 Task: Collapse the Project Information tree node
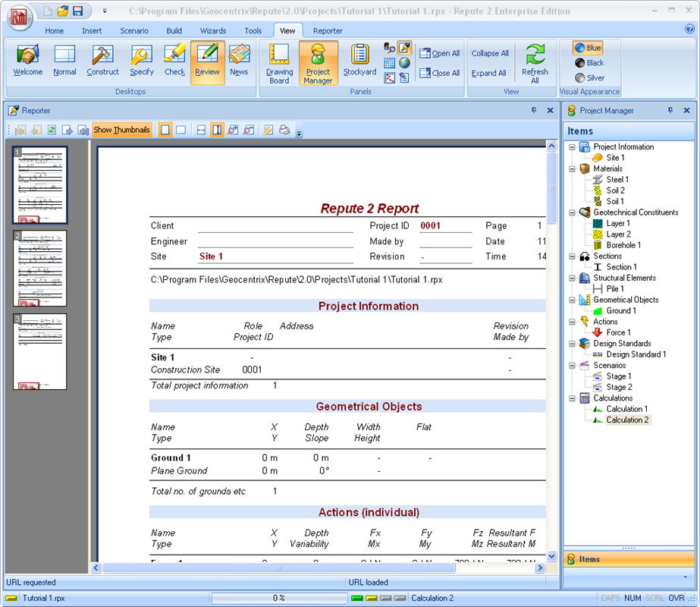point(572,147)
